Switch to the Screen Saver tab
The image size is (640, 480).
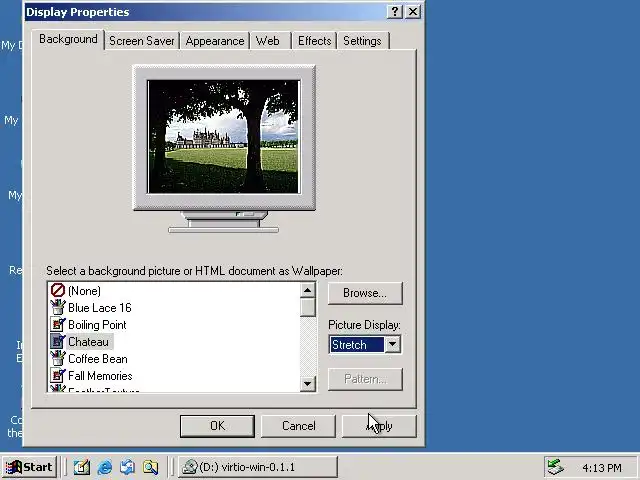point(142,41)
